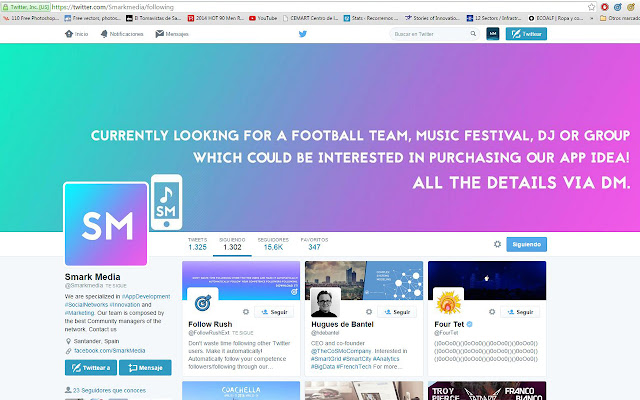Bookmark page with star icon
Screen dimensions: 640x400
point(591,7)
